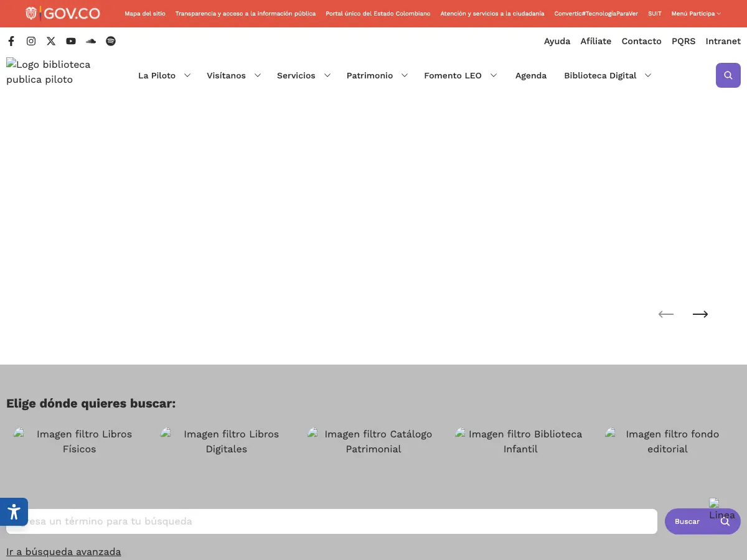The image size is (747, 560).
Task: Select the Catálogo Patrimonial search filter
Action: pyautogui.click(x=374, y=441)
